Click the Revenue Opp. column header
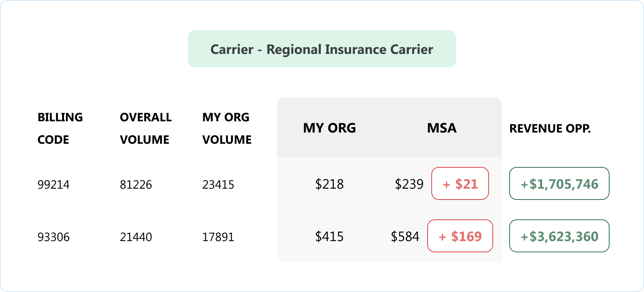The width and height of the screenshot is (644, 292). [x=550, y=128]
